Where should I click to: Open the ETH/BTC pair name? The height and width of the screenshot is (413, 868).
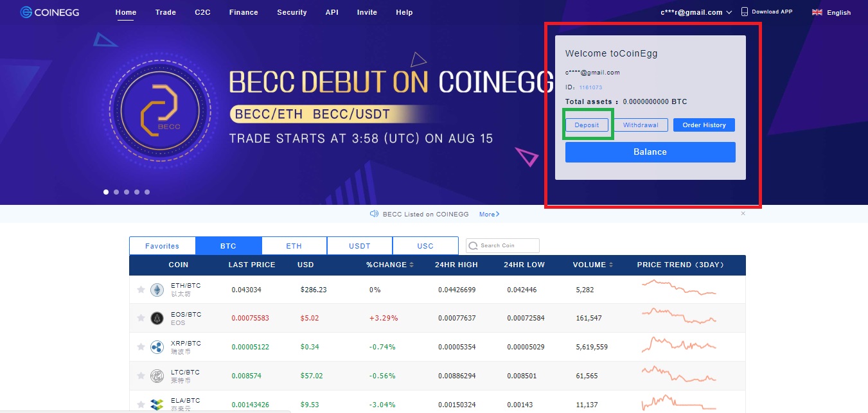186,286
